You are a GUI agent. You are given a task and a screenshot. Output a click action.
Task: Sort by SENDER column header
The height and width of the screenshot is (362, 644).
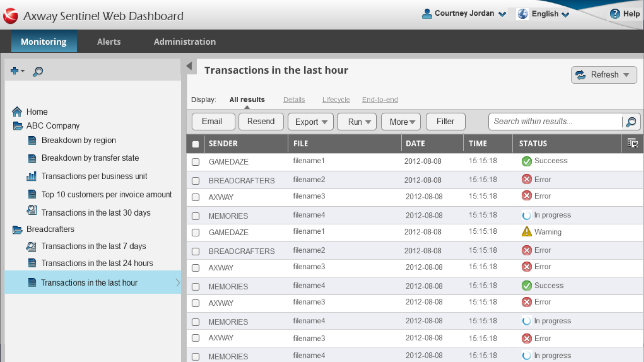click(x=223, y=144)
